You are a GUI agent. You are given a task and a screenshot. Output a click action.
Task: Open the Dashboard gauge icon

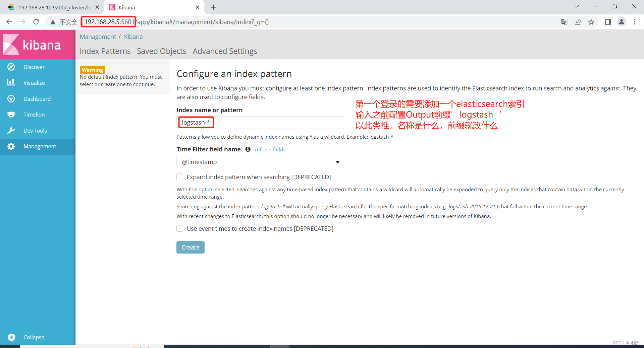11,98
